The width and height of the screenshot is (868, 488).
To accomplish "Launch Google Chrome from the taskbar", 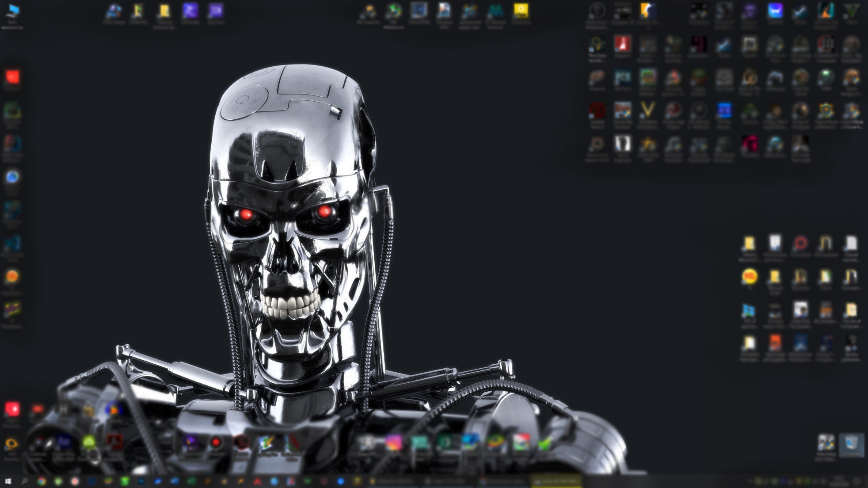I will [x=41, y=481].
